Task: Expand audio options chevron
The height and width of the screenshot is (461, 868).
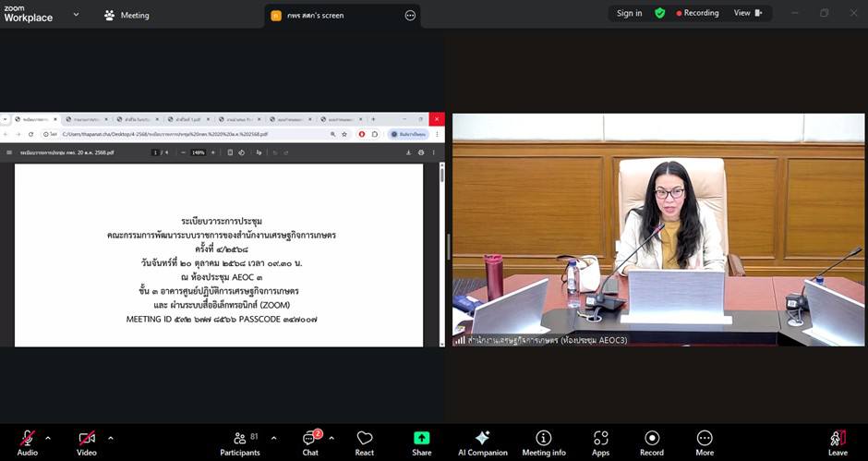Action: 48,438
